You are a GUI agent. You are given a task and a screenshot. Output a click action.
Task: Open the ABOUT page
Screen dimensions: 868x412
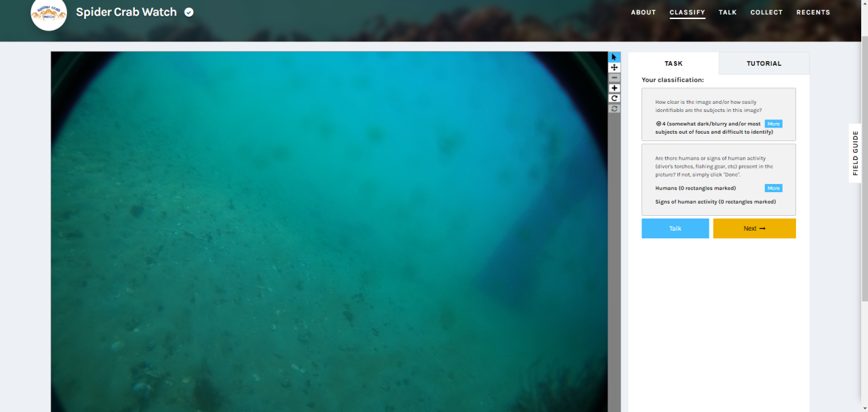(x=644, y=12)
